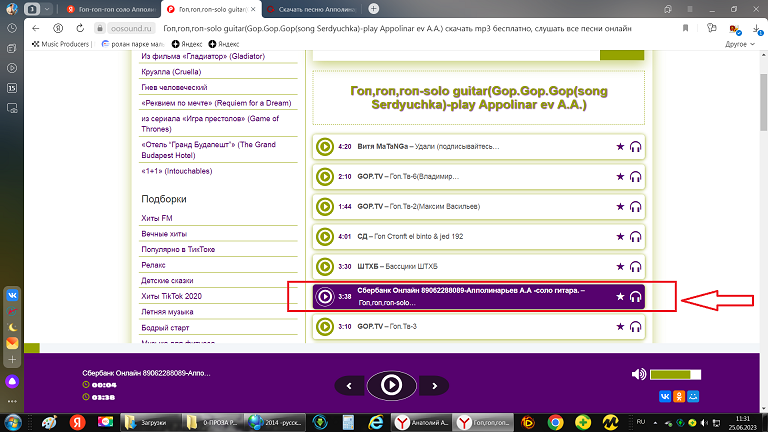
Task: Click headphones icon on Гоп.Тв-2 row
Action: coord(635,207)
